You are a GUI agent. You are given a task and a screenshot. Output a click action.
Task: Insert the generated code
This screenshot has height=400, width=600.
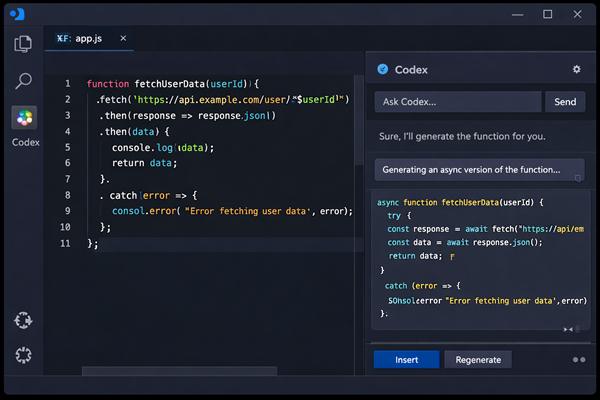(x=406, y=360)
